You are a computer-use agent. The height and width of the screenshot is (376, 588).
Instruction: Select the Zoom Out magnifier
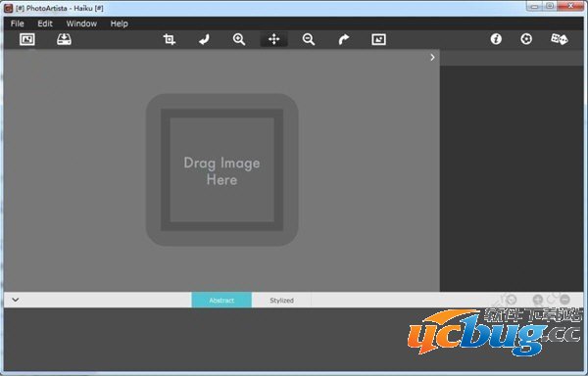309,39
